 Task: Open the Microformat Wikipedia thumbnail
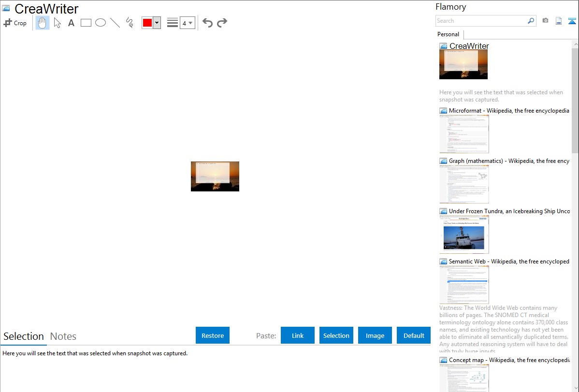point(464,134)
